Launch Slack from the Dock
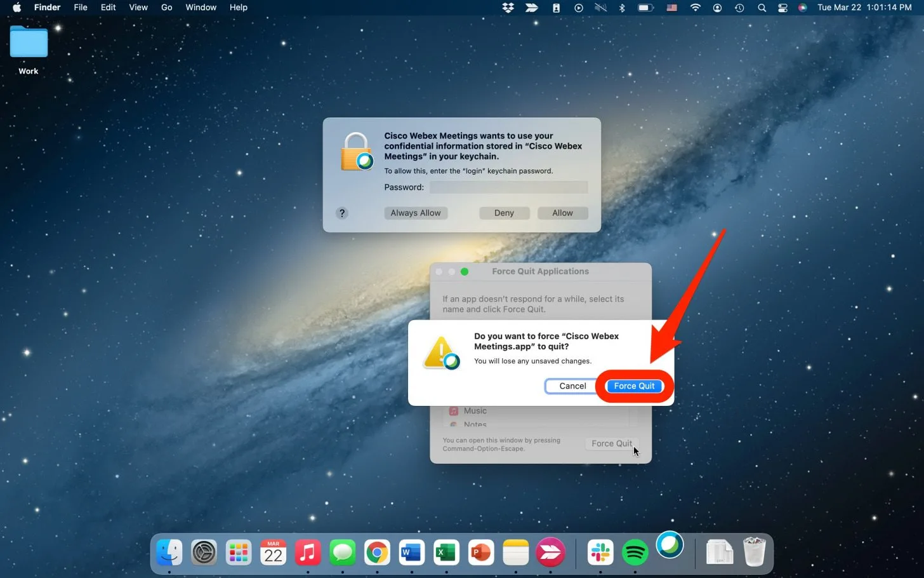Image resolution: width=924 pixels, height=578 pixels. tap(600, 553)
